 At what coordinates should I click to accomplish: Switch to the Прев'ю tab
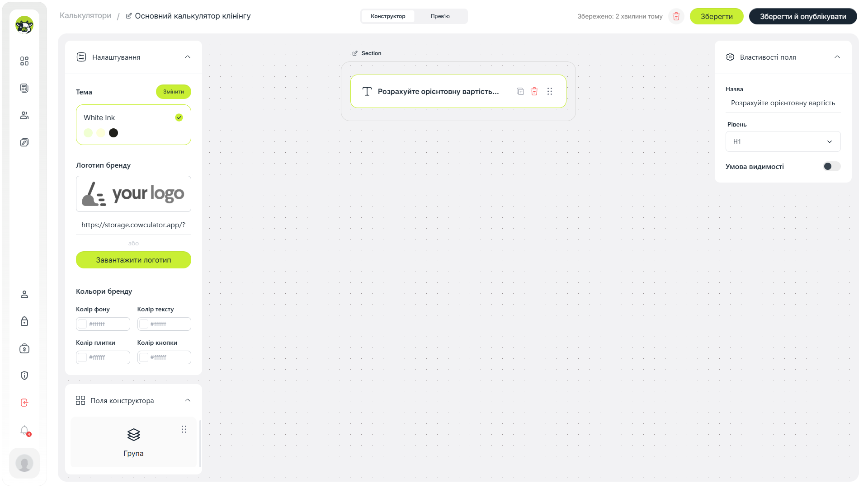pyautogui.click(x=440, y=16)
